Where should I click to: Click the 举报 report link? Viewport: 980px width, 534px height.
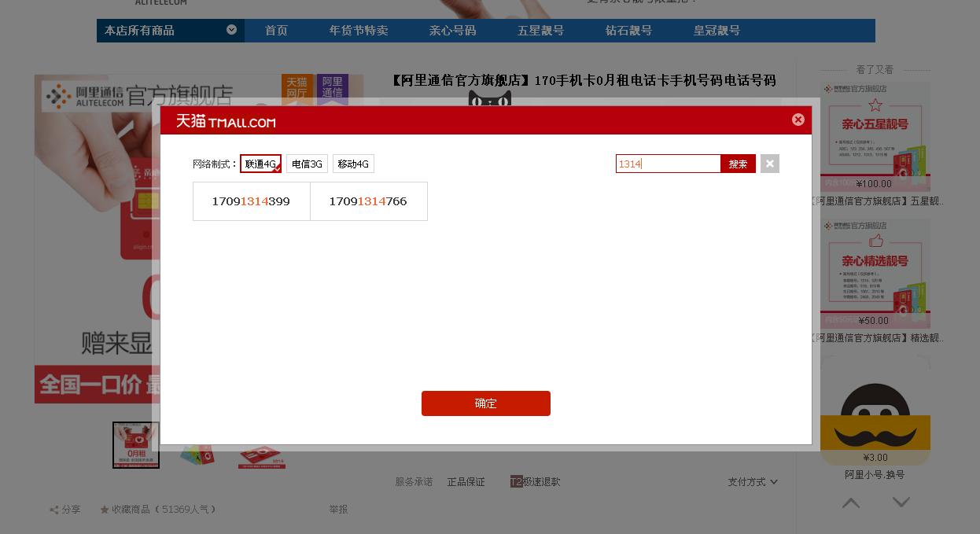[338, 510]
